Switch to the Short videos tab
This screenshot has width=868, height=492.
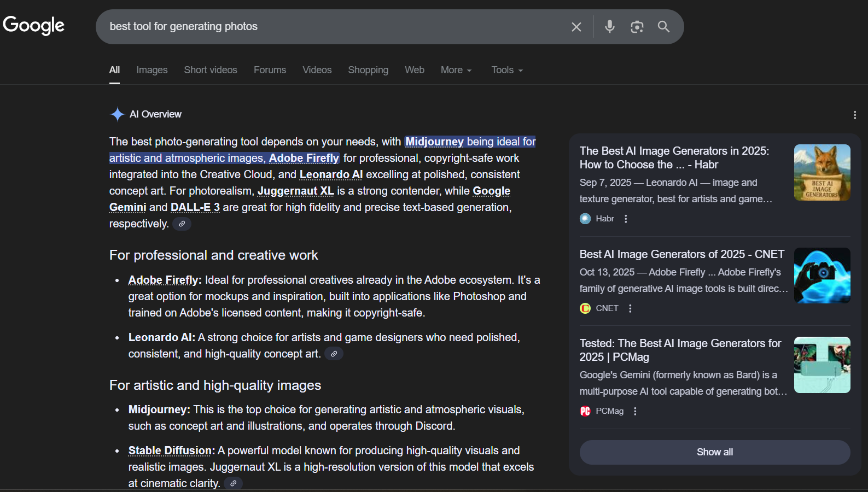tap(211, 70)
